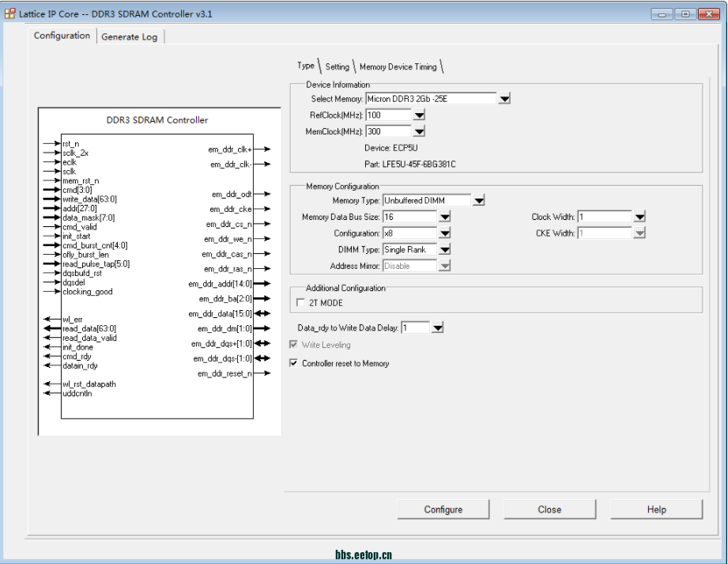Maximize the Lattice IP Core window
728x564 pixels.
tap(685, 14)
